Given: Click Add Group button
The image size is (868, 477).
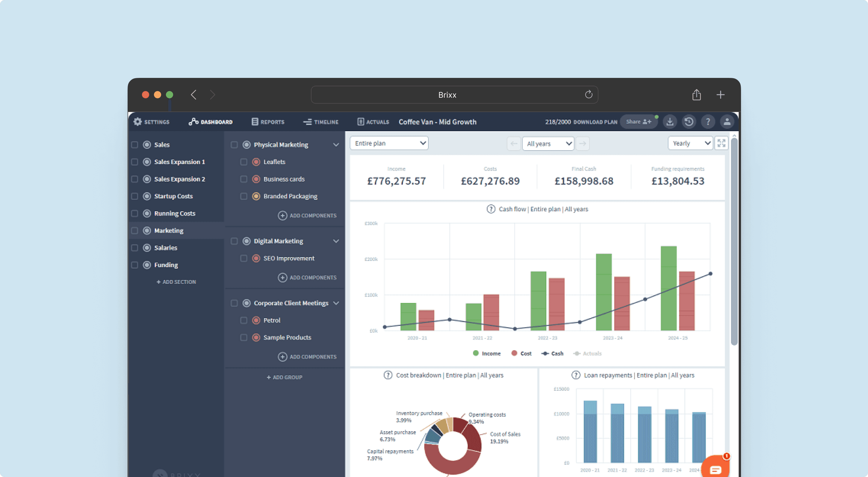Looking at the screenshot, I should click(285, 377).
